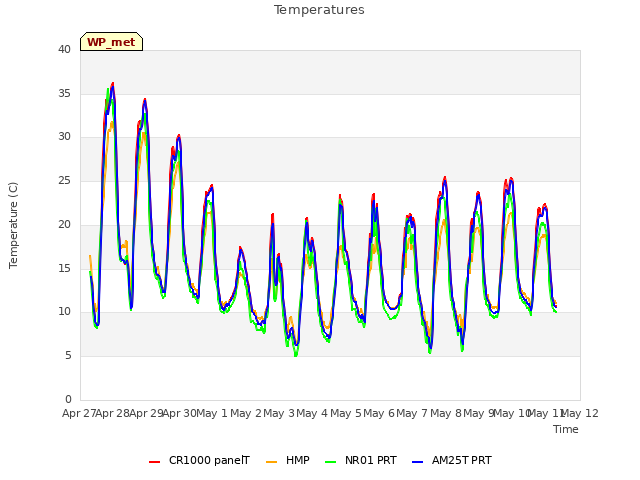640x480 pixels.
Task: Click the 20 y-axis tick label
Action: click(64, 224)
